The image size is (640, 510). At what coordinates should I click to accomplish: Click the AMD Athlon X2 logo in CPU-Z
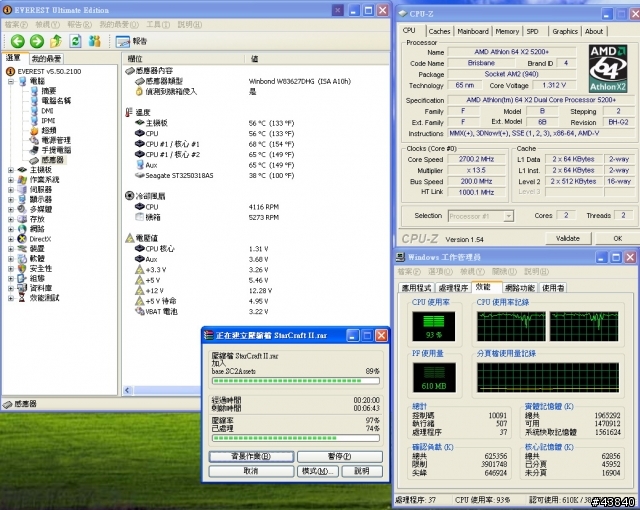(608, 69)
